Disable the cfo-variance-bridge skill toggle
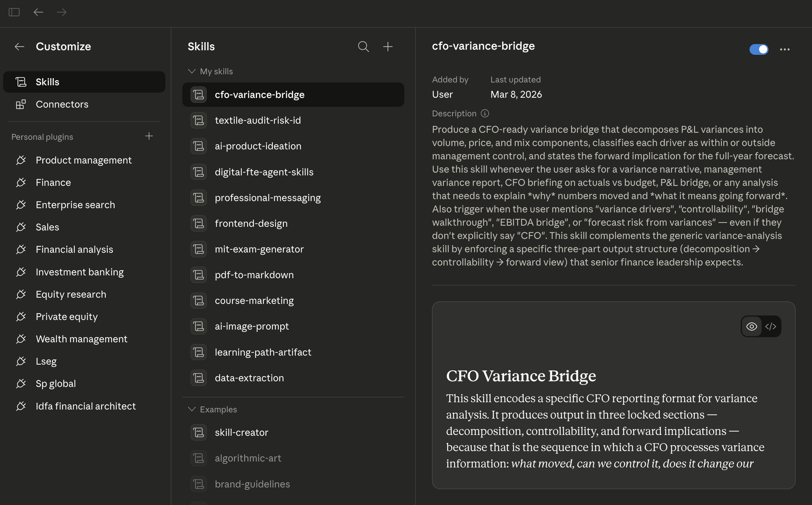 pos(758,49)
